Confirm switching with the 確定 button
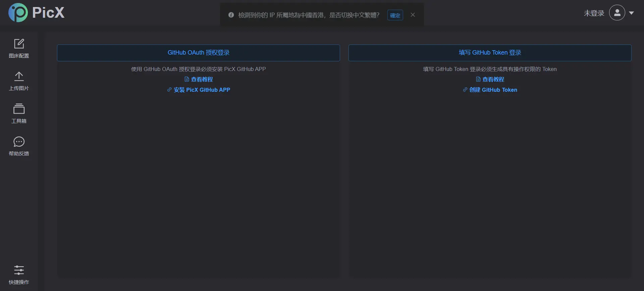The width and height of the screenshot is (644, 291). click(395, 15)
